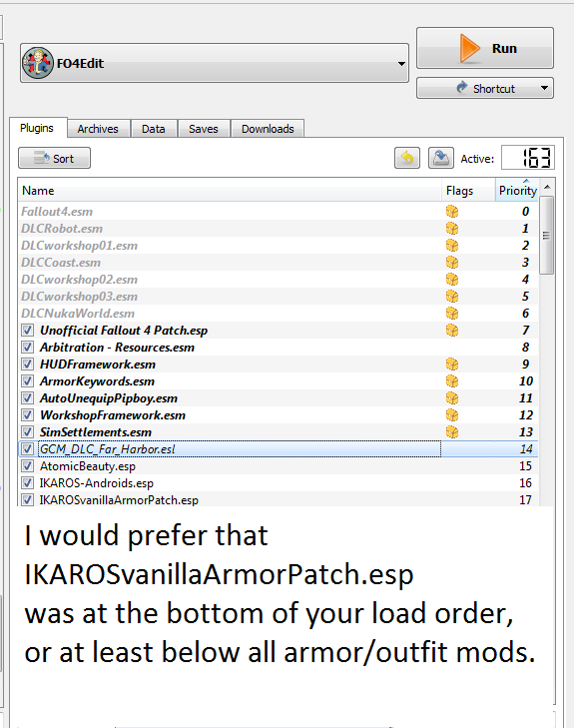Sort list by Name column header

[x=230, y=191]
